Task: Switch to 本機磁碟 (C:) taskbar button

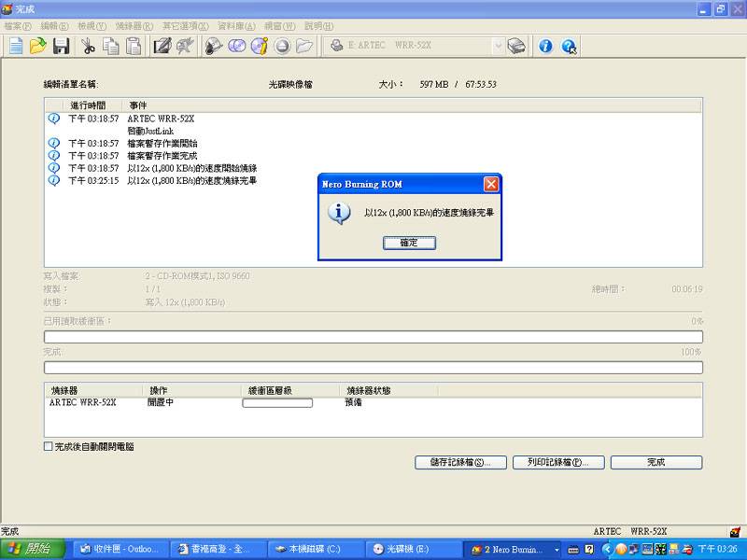Action: pyautogui.click(x=316, y=549)
